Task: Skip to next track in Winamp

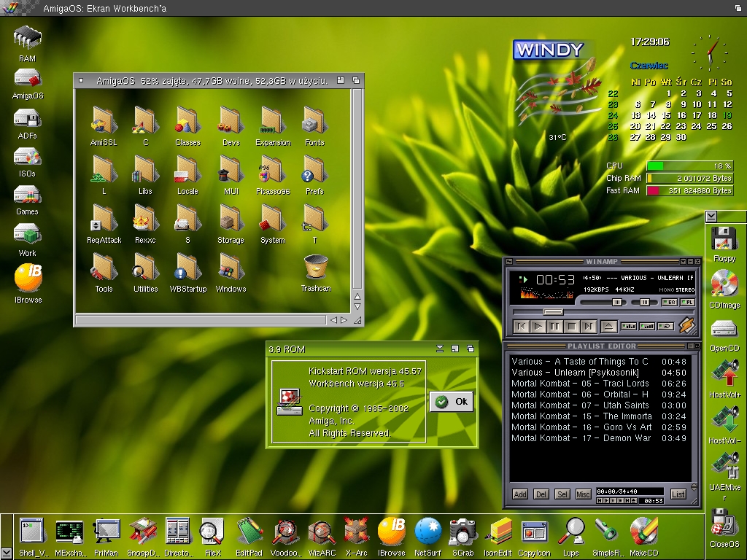Action: point(589,327)
